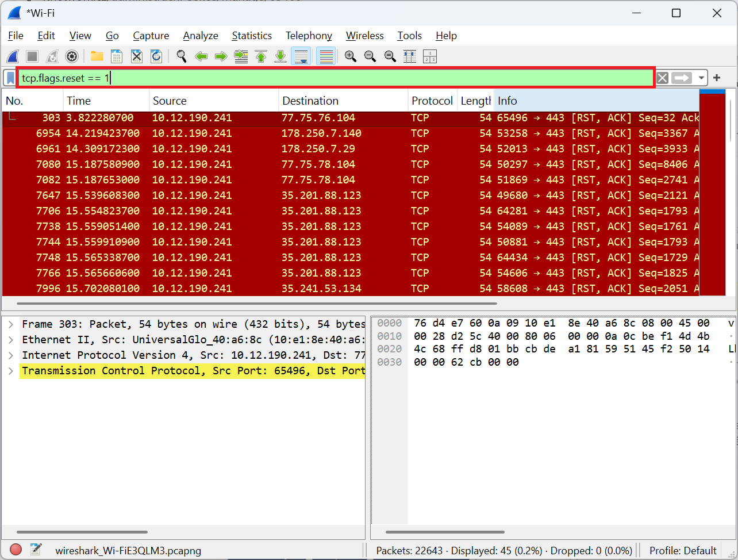Open capture options via the gear icon

71,56
